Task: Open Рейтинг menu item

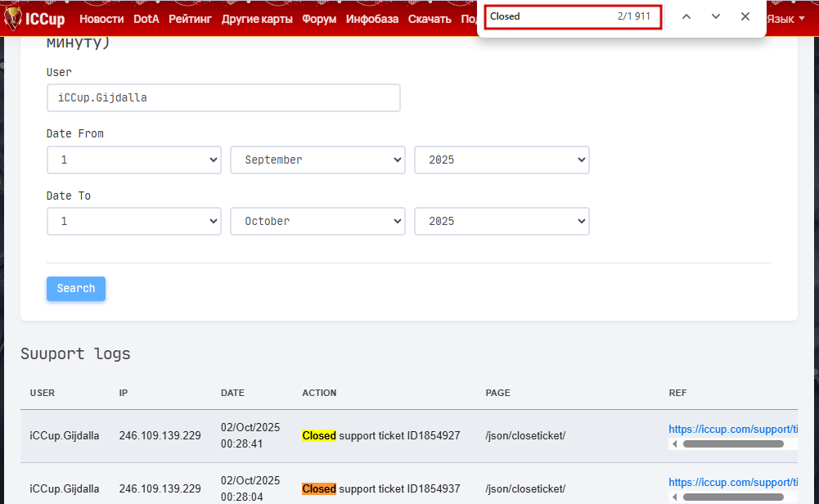Action: point(190,19)
